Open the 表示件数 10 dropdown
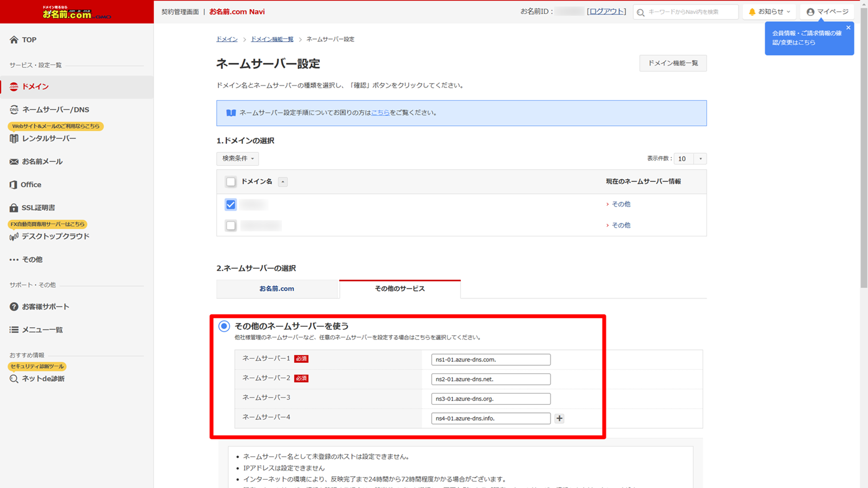The height and width of the screenshot is (488, 868). click(x=690, y=159)
